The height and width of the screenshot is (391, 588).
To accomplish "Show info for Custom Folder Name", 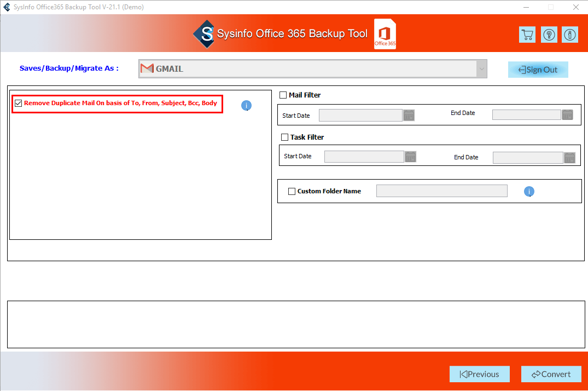I will pyautogui.click(x=529, y=192).
